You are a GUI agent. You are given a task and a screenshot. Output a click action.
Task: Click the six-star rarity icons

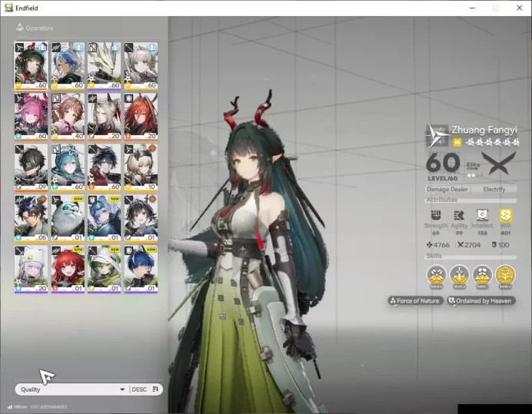coord(492,142)
